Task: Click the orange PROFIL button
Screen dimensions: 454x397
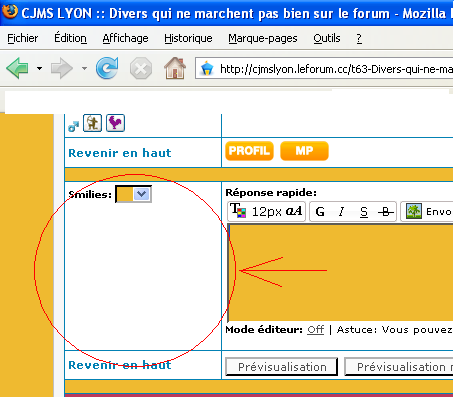Action: (249, 151)
